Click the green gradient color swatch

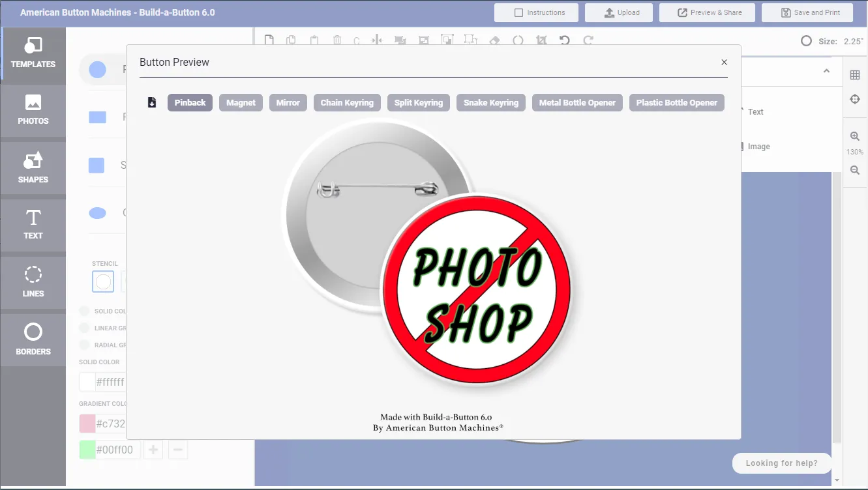[87, 450]
